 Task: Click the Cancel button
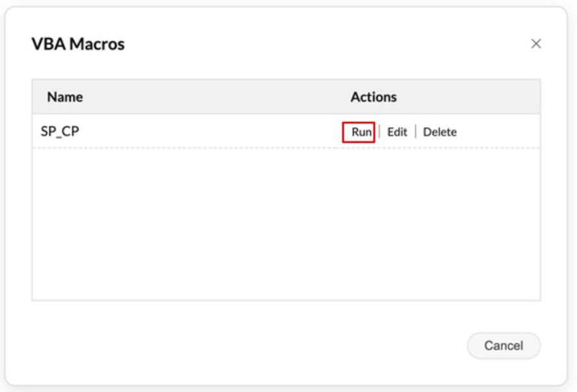[504, 346]
